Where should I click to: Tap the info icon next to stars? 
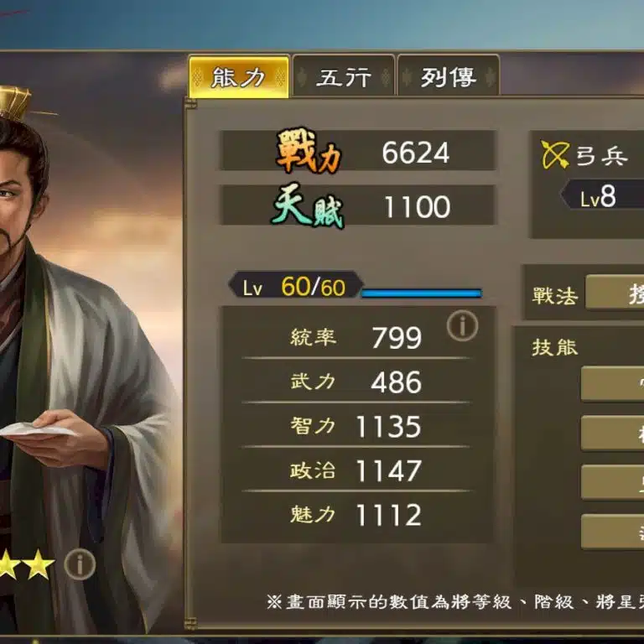[80, 564]
